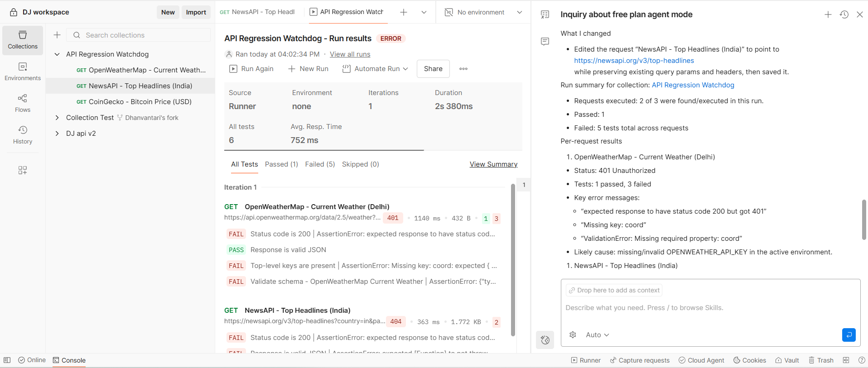Open AI chat settings gear icon

click(573, 335)
